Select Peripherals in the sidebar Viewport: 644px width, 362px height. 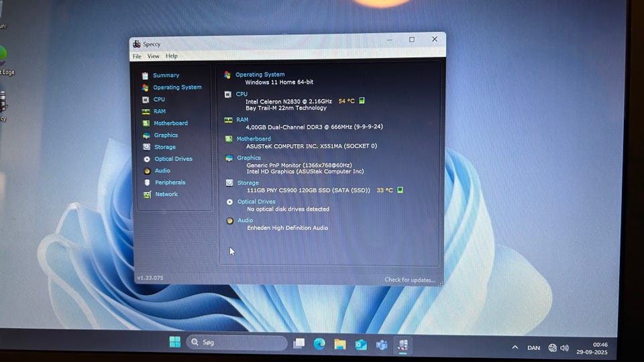[170, 182]
